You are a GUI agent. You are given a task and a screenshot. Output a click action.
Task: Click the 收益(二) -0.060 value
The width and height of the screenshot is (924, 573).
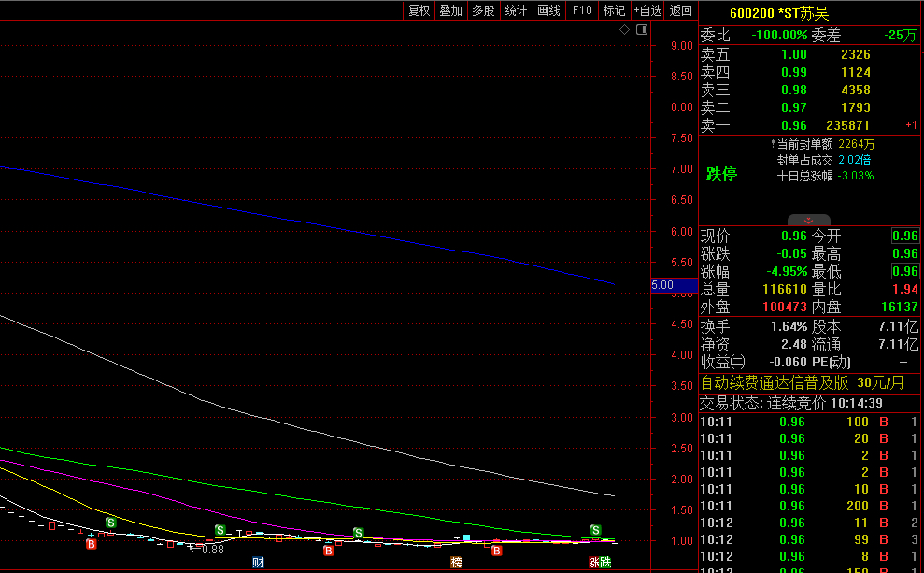pyautogui.click(x=788, y=362)
